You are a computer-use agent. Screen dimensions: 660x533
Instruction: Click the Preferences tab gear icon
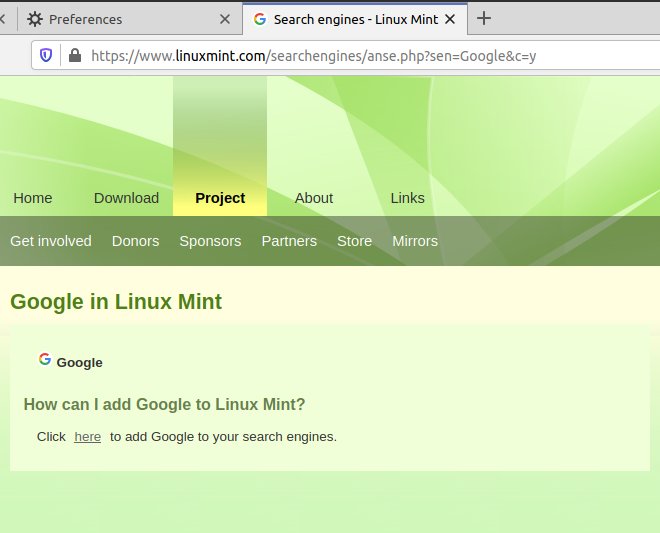[35, 19]
